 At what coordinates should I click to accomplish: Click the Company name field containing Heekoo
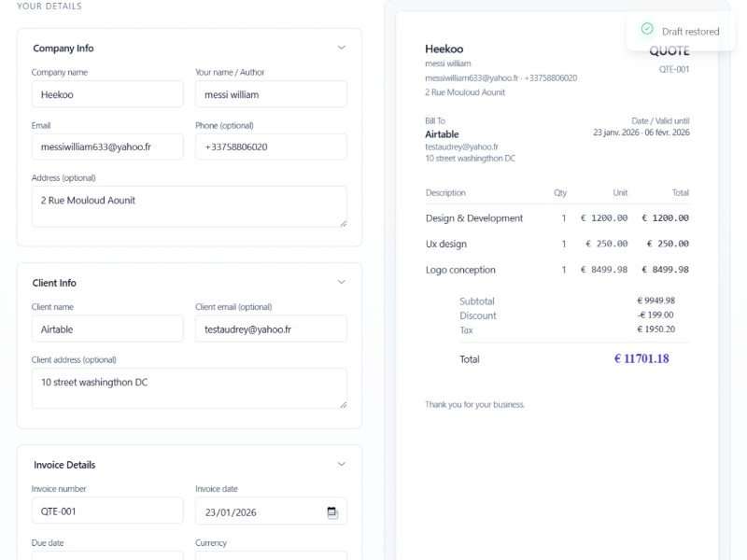pos(107,94)
